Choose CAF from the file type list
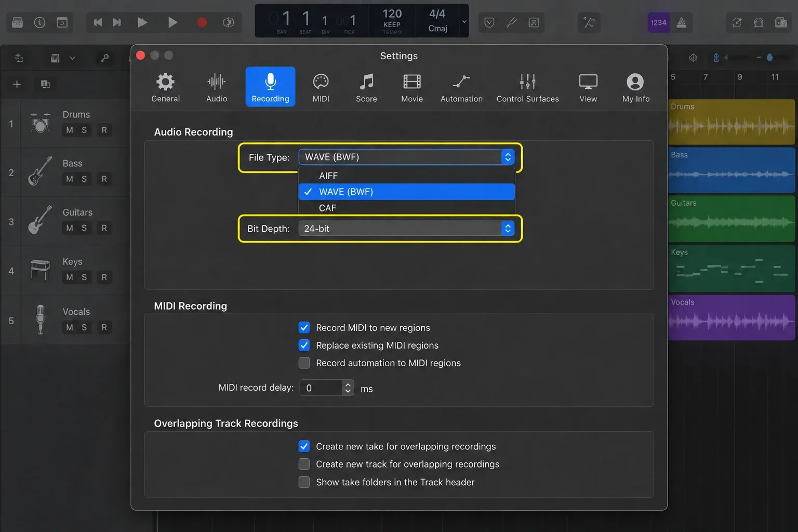The image size is (798, 532). click(x=406, y=208)
